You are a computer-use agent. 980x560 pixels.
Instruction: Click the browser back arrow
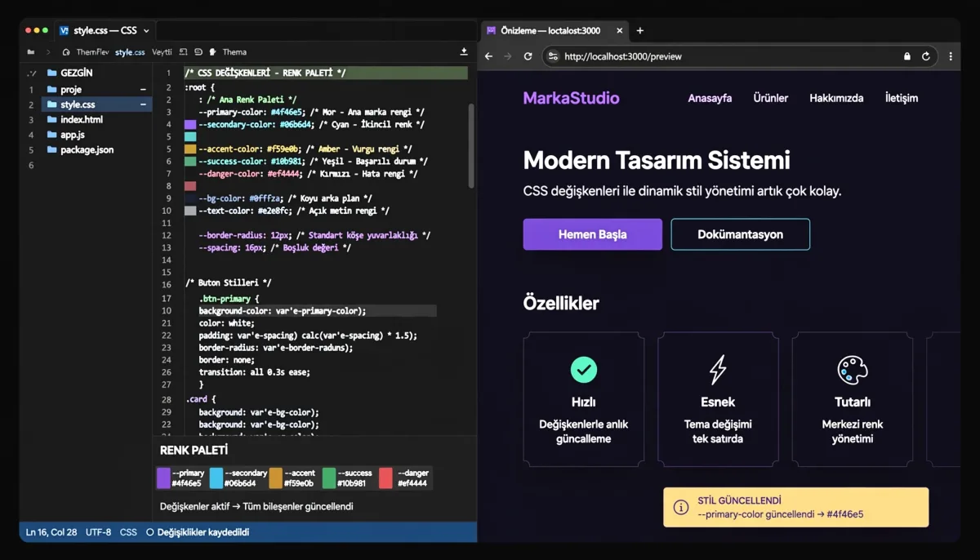[x=488, y=56]
